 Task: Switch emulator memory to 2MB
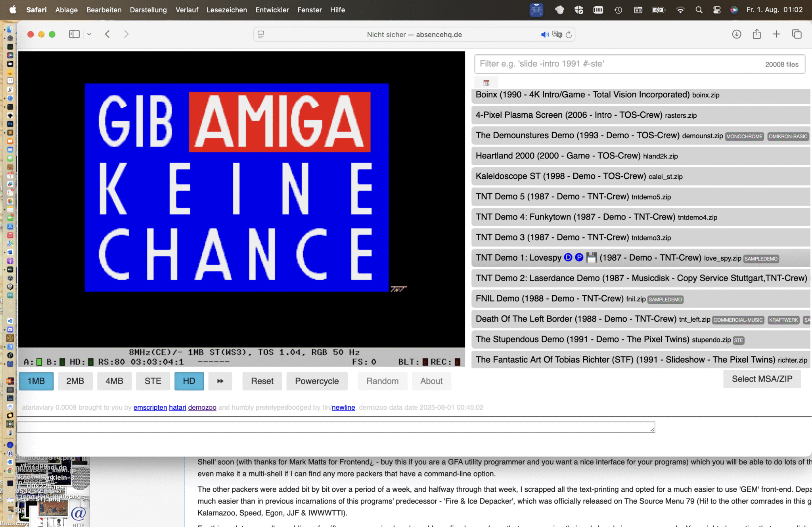(75, 381)
